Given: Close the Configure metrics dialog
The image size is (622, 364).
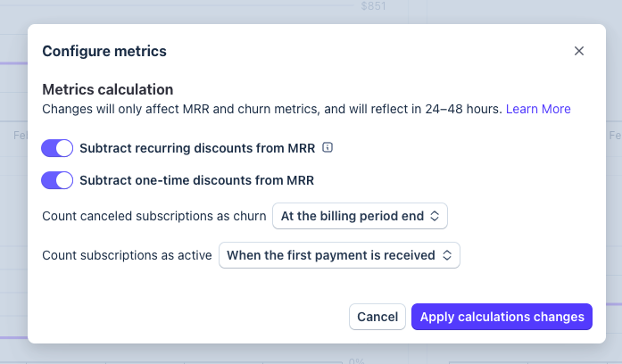Looking at the screenshot, I should (x=579, y=51).
